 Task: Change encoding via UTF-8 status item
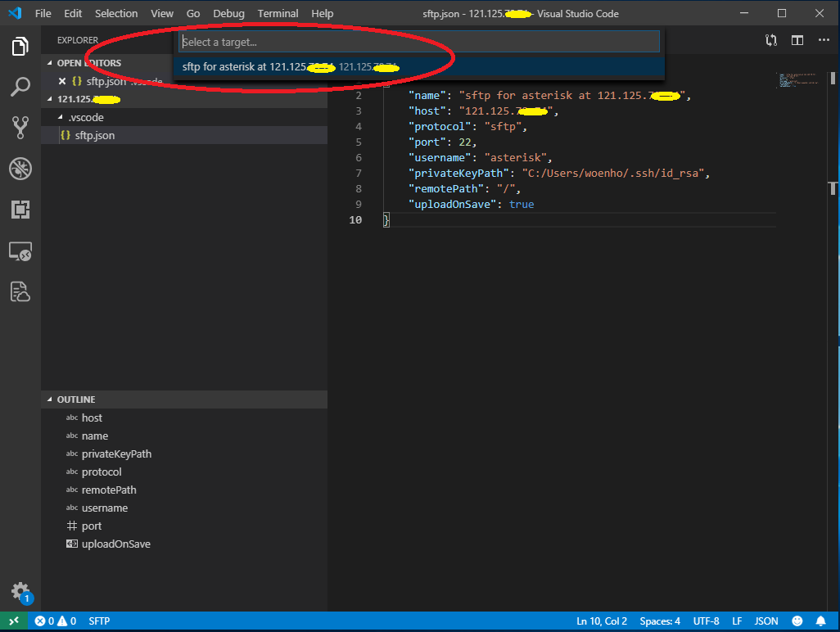click(x=706, y=621)
